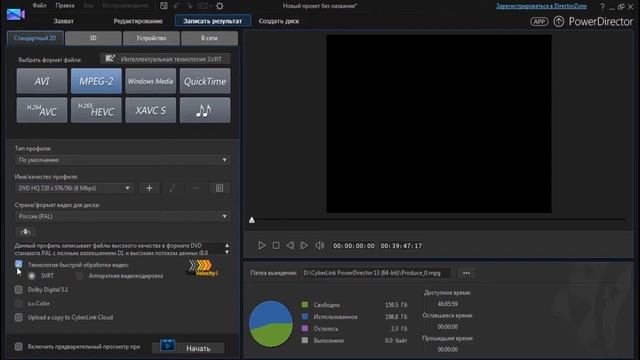
Task: Select the H.264 AVC format
Action: click(x=42, y=110)
